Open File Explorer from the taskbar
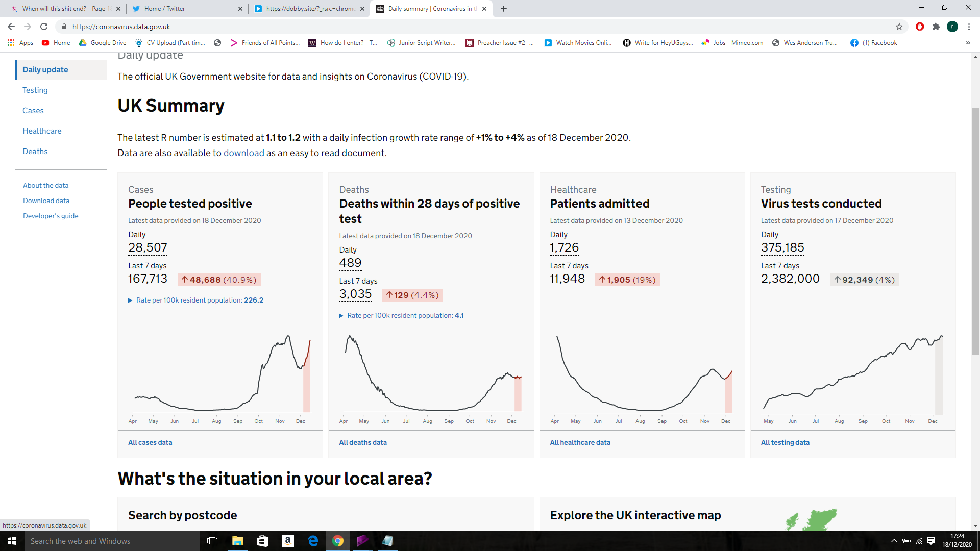 [238, 541]
